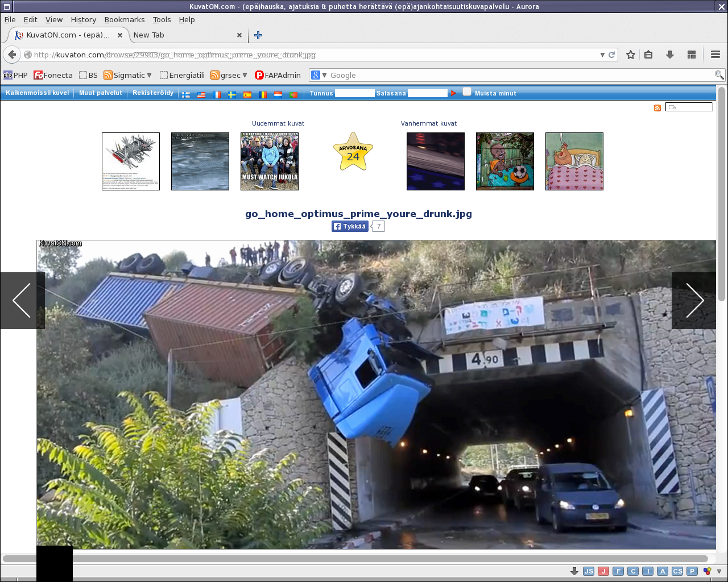This screenshot has height=582, width=728.
Task: Open the URL bar history dropdown arrow
Action: pyautogui.click(x=602, y=55)
